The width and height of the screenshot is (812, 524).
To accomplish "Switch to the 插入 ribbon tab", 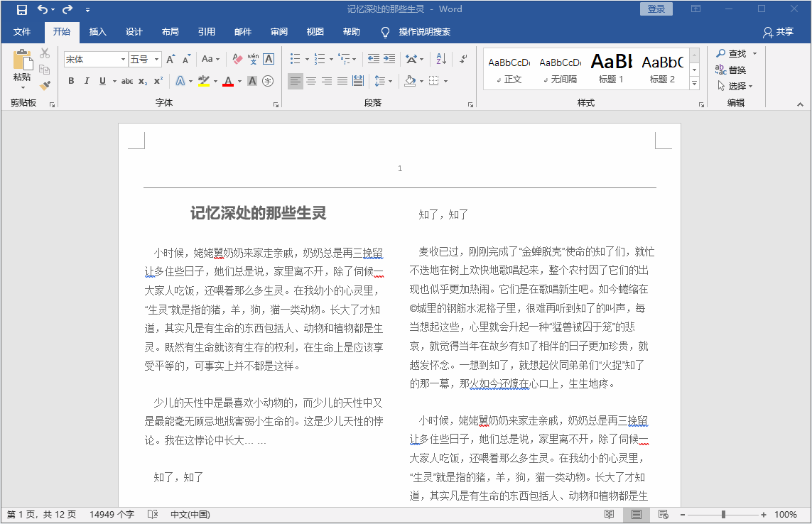I will pos(97,32).
